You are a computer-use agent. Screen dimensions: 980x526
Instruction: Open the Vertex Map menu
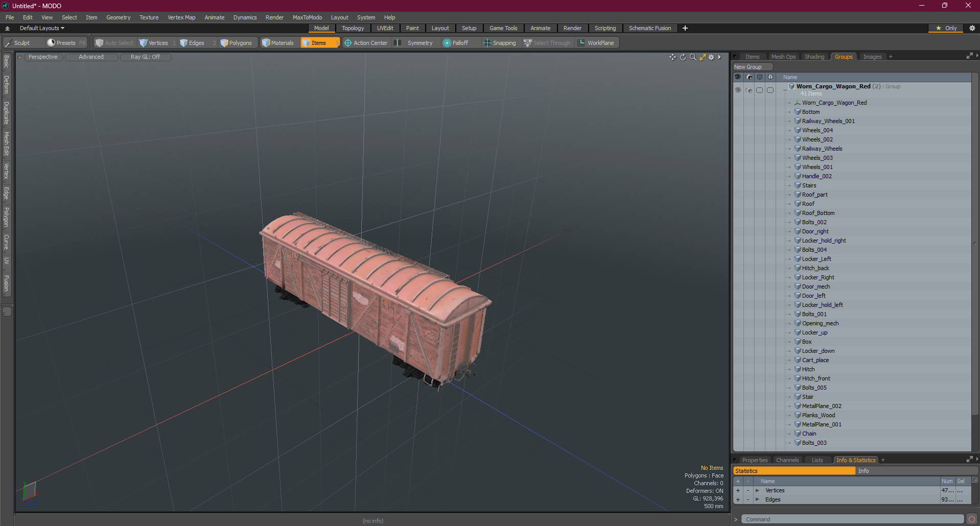[181, 17]
